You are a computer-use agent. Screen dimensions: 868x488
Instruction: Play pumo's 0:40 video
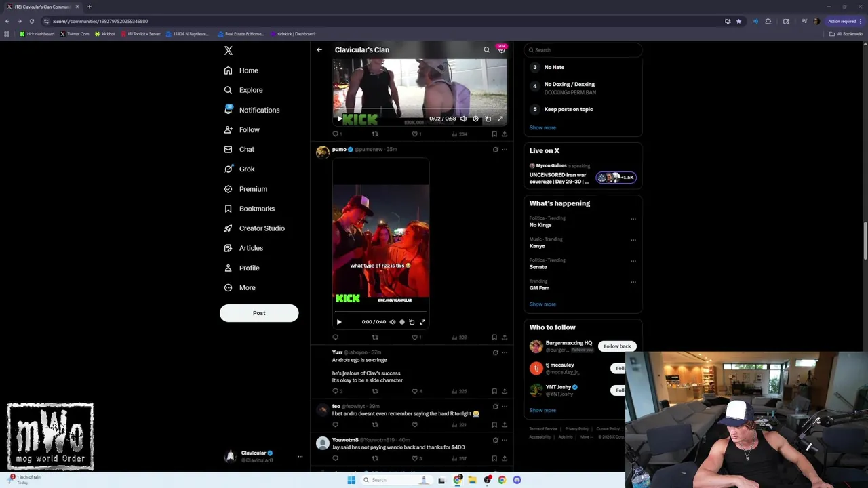click(x=339, y=322)
